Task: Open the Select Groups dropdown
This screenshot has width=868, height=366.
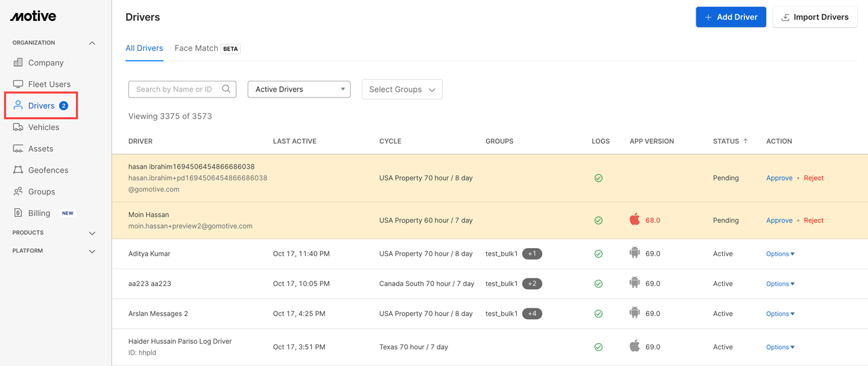Action: tap(402, 89)
